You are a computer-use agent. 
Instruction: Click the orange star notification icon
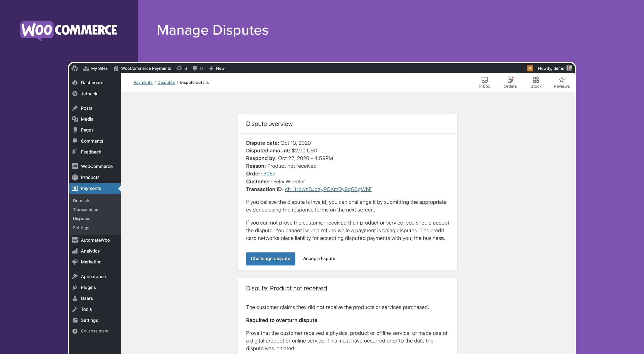(530, 68)
